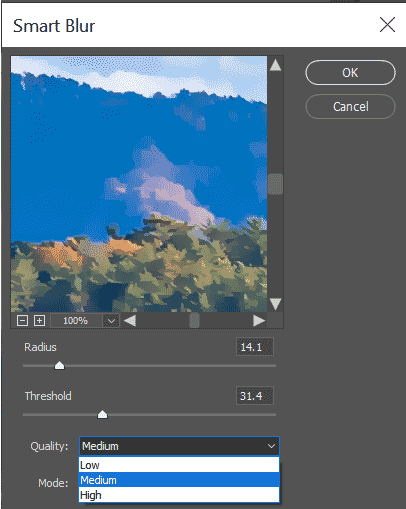406x509 pixels.
Task: Click the Quality combo box showing Medium
Action: 179,446
